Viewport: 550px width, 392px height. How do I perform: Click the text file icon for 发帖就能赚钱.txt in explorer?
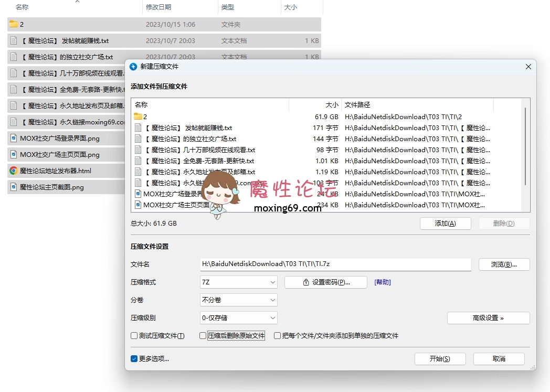tap(14, 40)
